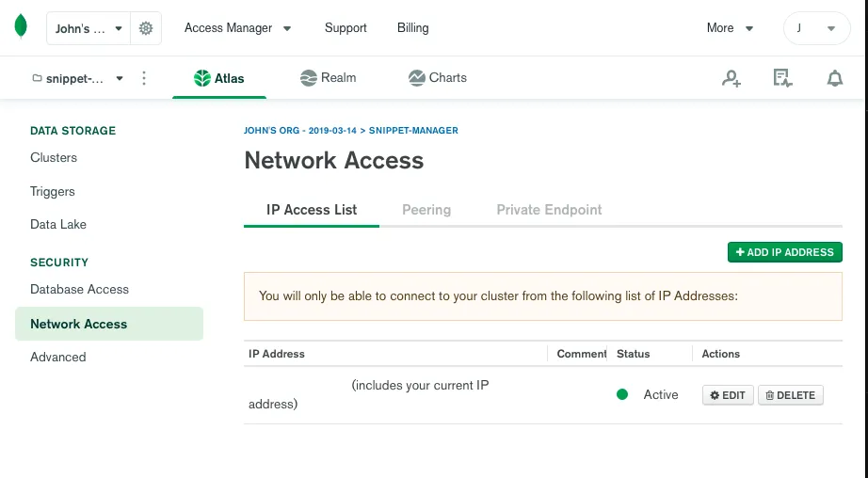
Task: Edit the active IP address entry
Action: pos(728,395)
